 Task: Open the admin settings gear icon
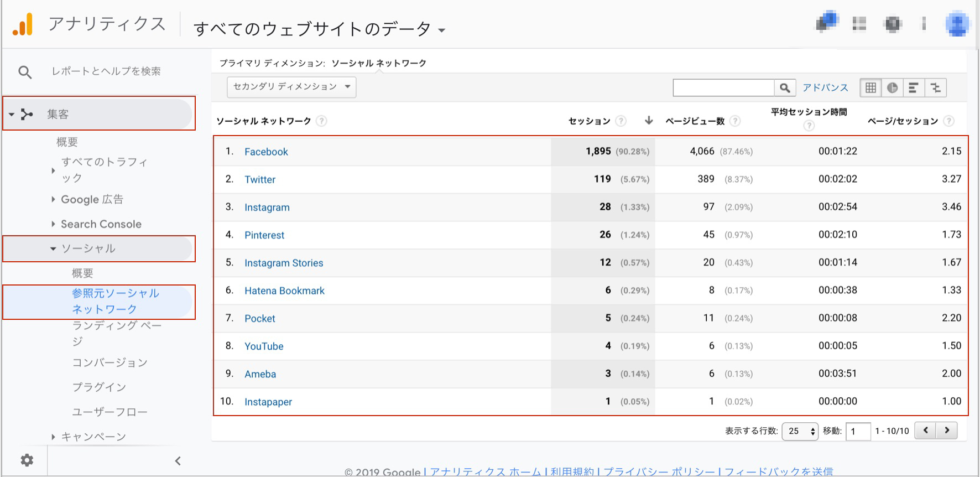click(x=27, y=460)
